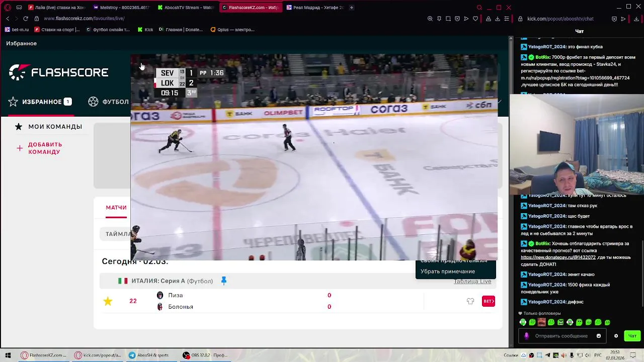This screenshot has width=644, height=362.
Task: Open the chat emoji picker
Action: point(599,336)
